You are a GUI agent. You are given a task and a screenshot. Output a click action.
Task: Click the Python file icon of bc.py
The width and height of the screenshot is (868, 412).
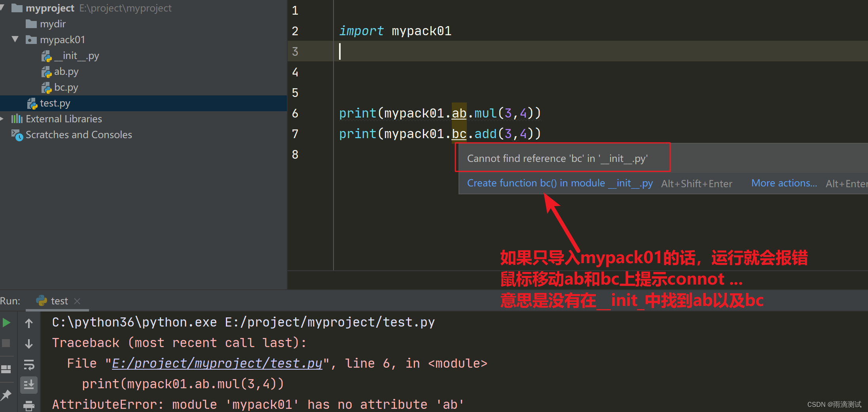[47, 88]
